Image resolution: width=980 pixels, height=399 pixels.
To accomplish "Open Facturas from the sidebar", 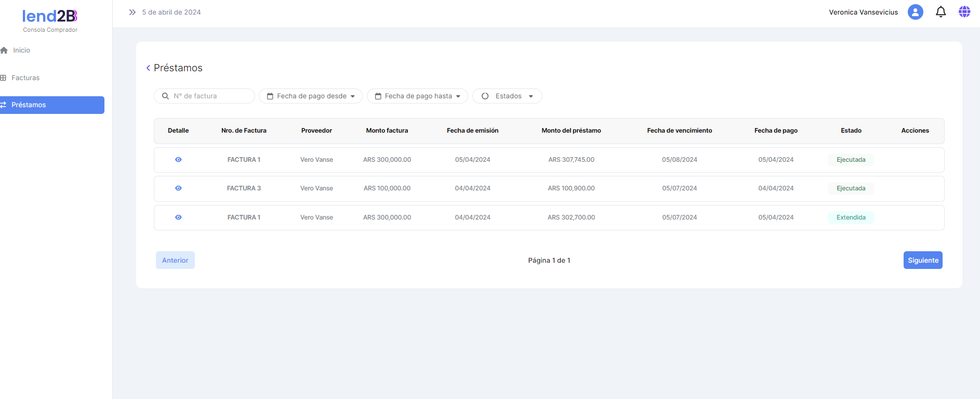I will coord(25,78).
